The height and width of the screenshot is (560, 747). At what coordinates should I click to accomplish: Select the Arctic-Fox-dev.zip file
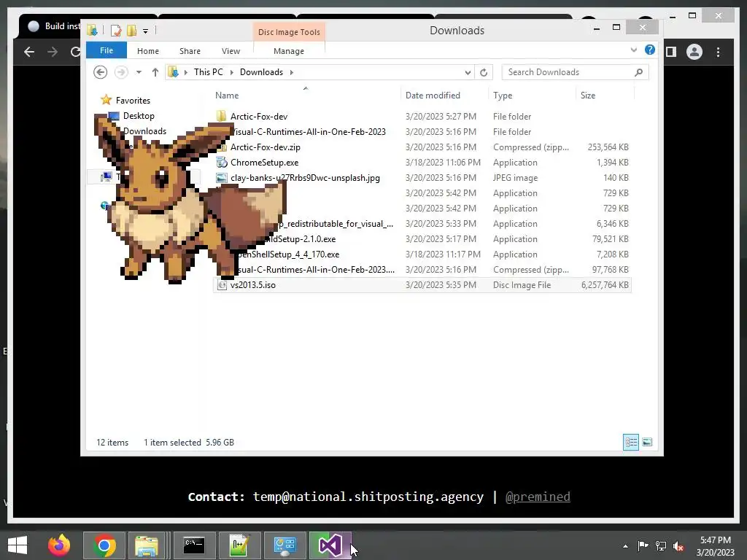tap(266, 147)
